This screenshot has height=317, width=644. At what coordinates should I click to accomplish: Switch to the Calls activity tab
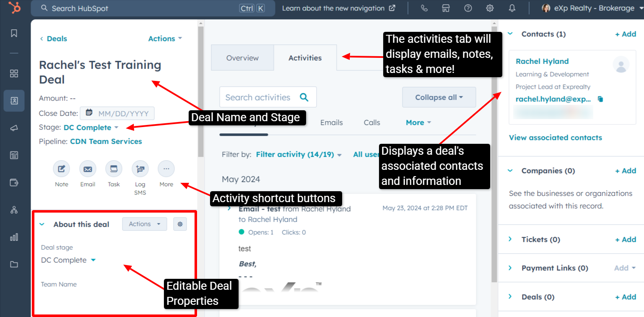(x=372, y=122)
